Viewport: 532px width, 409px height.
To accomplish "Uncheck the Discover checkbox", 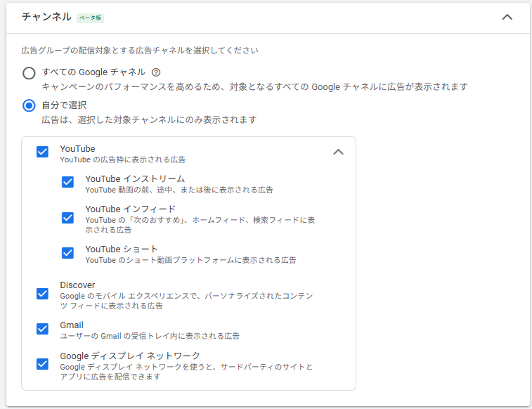I will pos(42,293).
